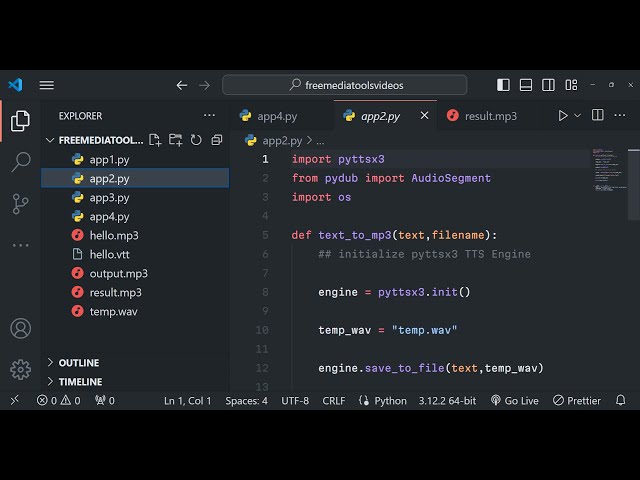Create a new file in Explorer
Viewport: 640px width, 480px height.
[x=157, y=140]
